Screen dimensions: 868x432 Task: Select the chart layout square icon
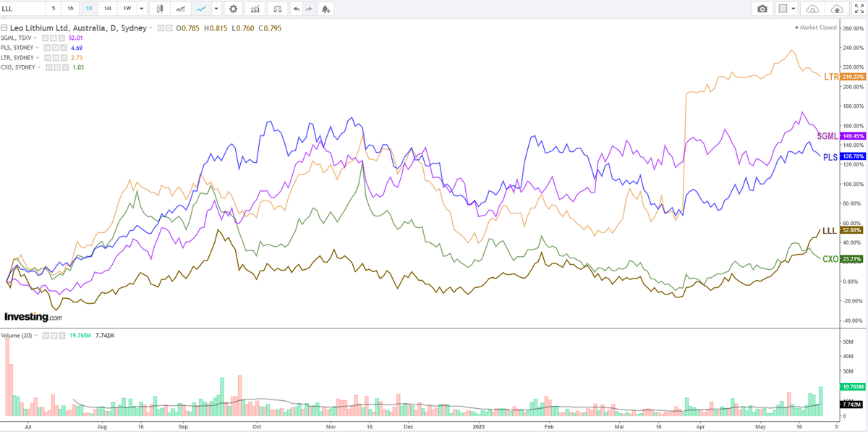pos(782,9)
